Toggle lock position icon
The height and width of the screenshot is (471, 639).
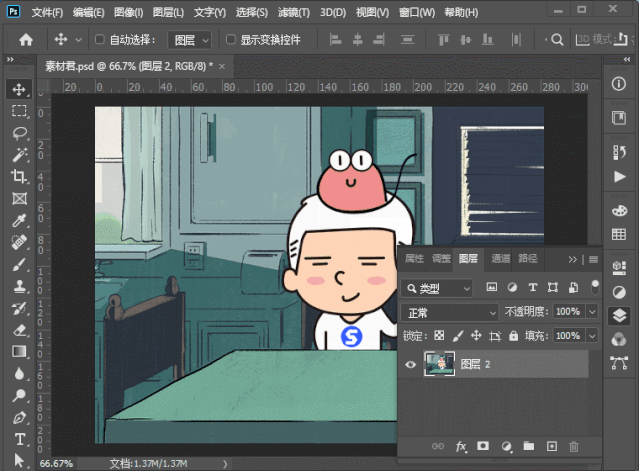coord(476,336)
